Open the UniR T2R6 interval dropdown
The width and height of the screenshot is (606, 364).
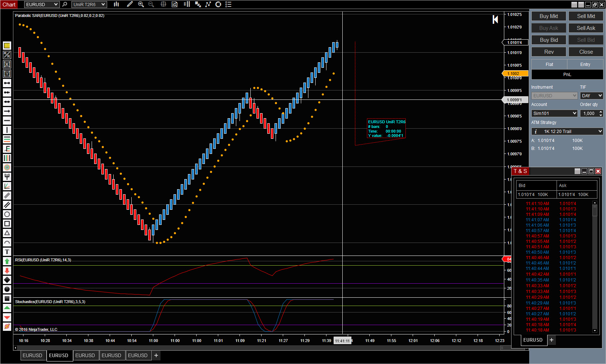click(x=89, y=4)
